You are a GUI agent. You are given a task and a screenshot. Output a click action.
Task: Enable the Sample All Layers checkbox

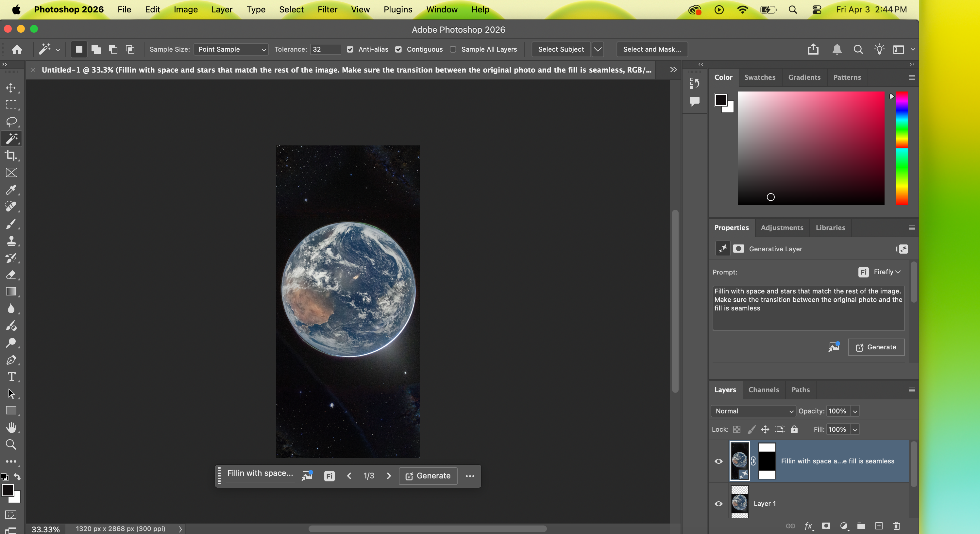(453, 49)
